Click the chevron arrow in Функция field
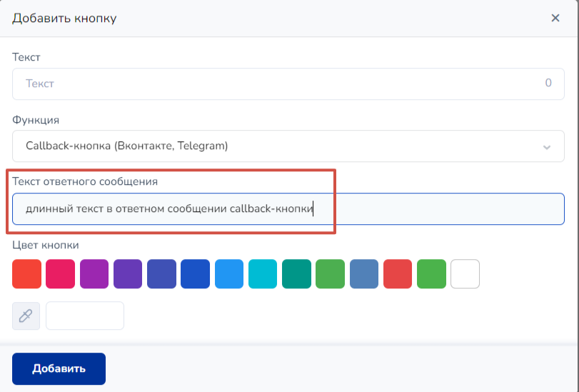Viewport: 579px width, 392px height. coord(547,147)
